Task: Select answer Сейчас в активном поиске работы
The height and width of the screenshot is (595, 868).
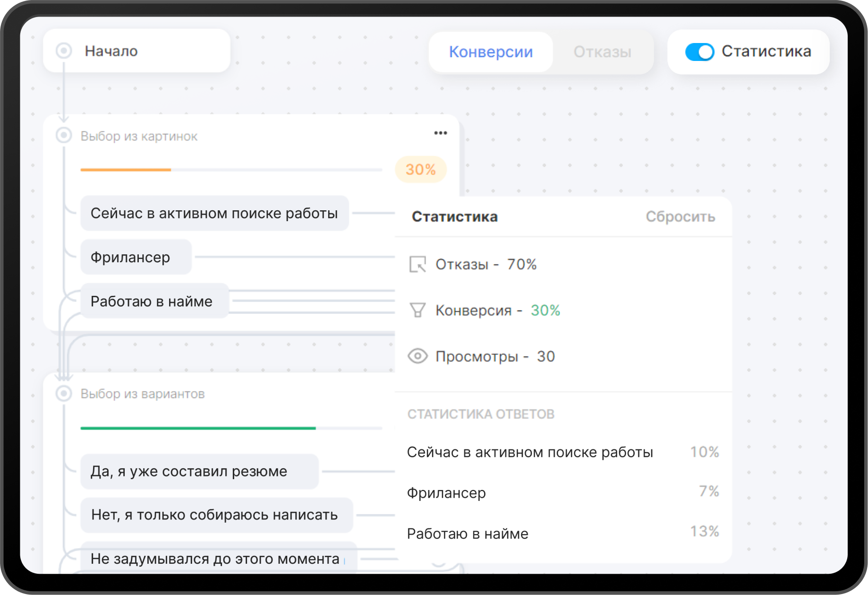Action: point(214,214)
